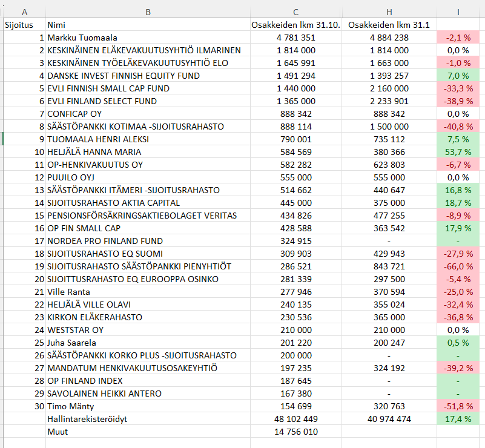Select the column I header
The width and height of the screenshot is (485, 448).
[x=458, y=12]
